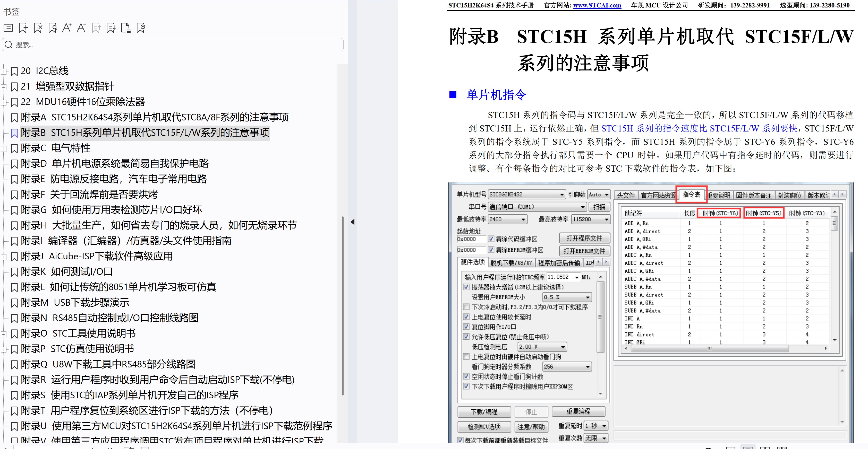
Task: Toggle the 清除EEPROM缓冲区 checkbox
Action: click(491, 250)
